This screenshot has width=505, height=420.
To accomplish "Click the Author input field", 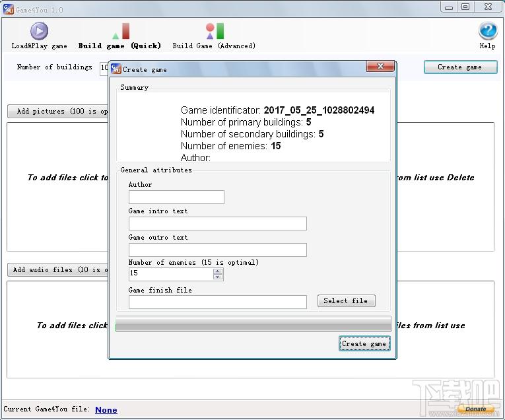I will click(x=176, y=197).
